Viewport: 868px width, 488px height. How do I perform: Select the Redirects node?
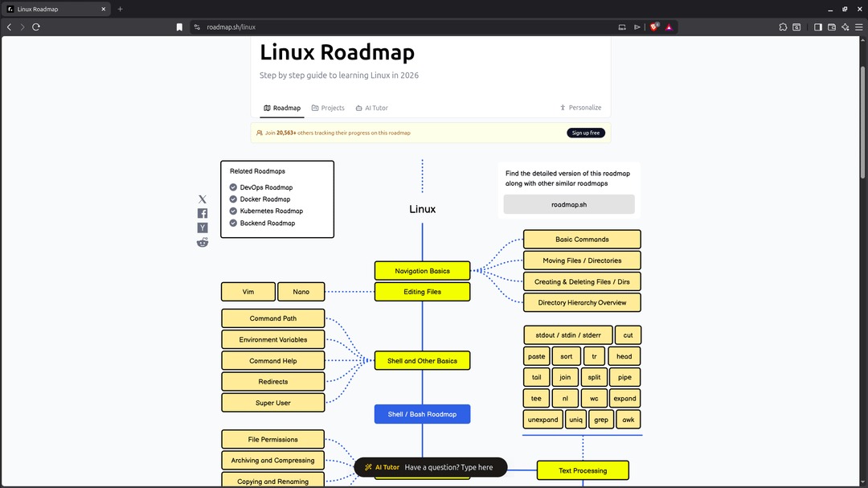273,382
